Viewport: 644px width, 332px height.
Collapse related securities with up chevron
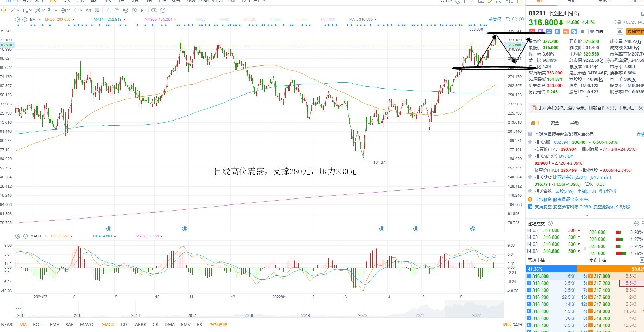pyautogui.click(x=587, y=216)
